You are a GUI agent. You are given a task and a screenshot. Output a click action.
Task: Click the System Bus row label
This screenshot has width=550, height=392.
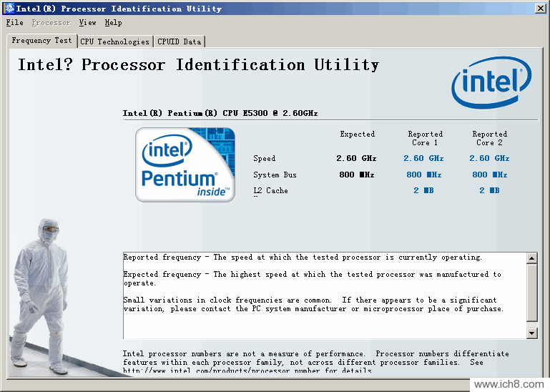275,175
